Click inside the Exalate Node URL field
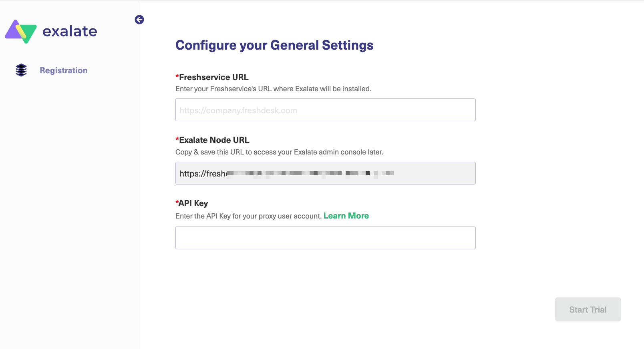Image resolution: width=644 pixels, height=349 pixels. [325, 173]
